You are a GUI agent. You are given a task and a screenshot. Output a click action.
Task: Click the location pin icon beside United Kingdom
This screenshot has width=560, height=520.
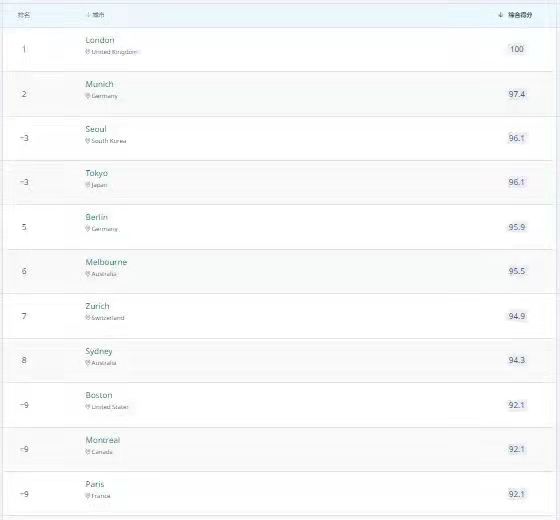coord(88,52)
